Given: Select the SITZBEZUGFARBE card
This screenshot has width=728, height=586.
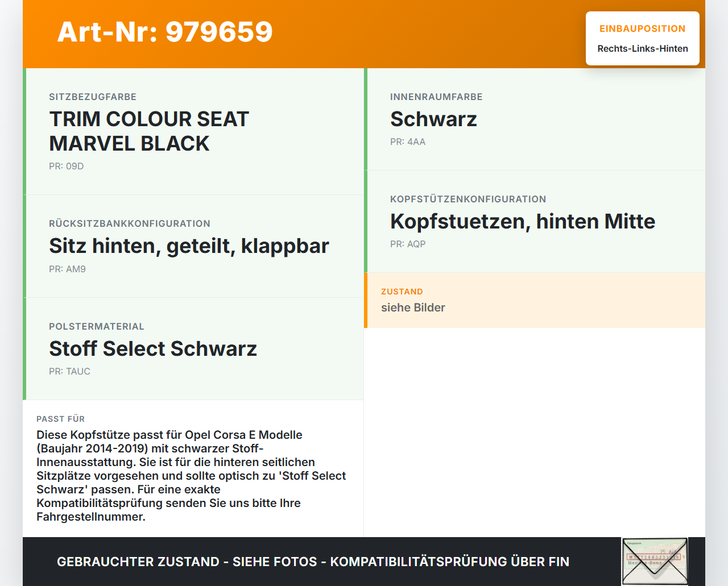Looking at the screenshot, I should pos(193,130).
